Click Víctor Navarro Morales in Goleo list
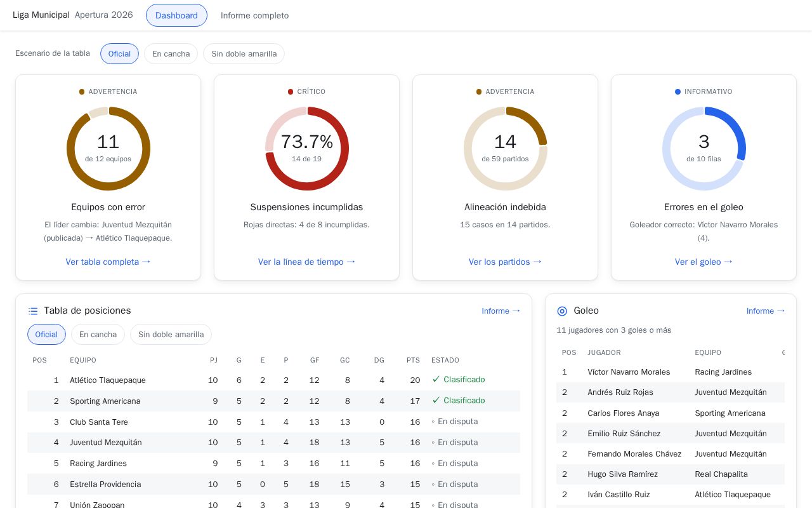812x508 pixels. [x=629, y=372]
